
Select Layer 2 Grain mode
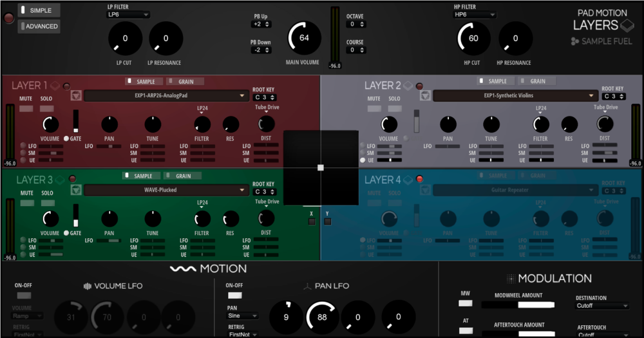tap(536, 81)
